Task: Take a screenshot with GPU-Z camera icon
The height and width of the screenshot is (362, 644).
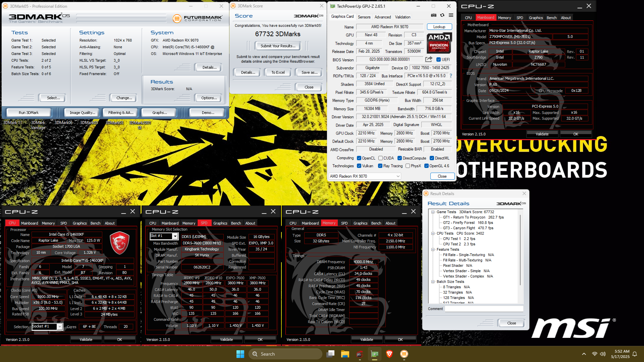Action: (434, 15)
